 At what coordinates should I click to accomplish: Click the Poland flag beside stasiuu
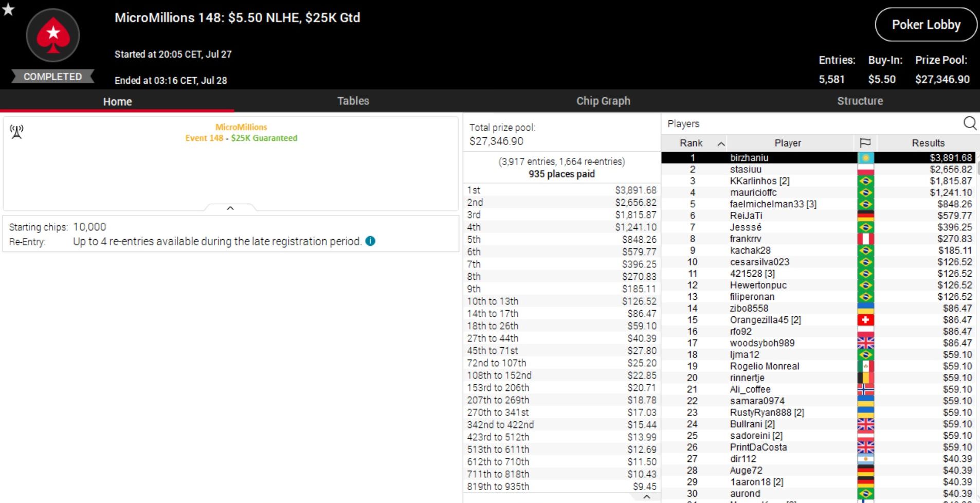(x=865, y=169)
